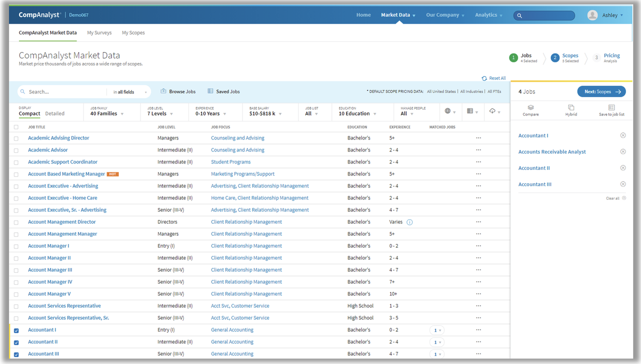Image resolution: width=641 pixels, height=364 pixels.
Task: Click the Compare jobs icon
Action: (x=530, y=108)
